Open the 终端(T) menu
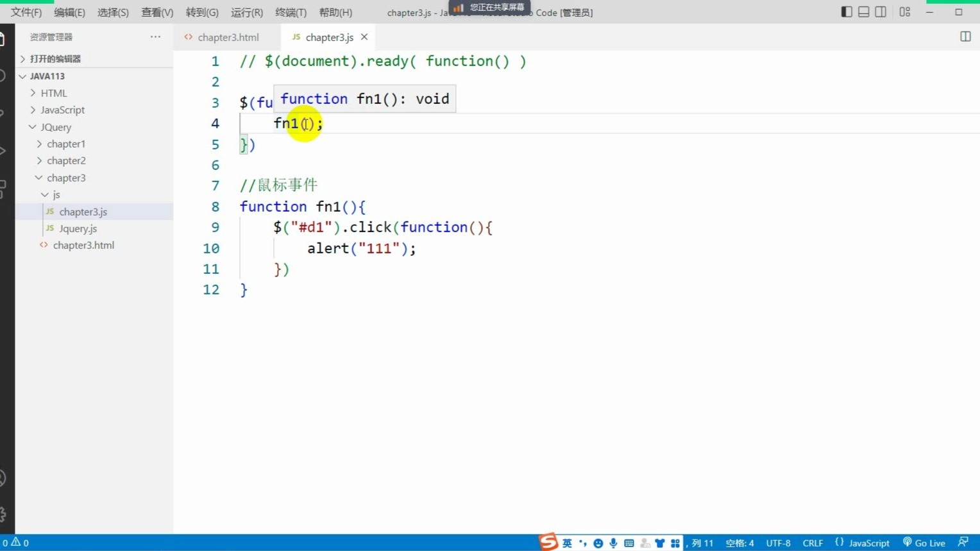The width and height of the screenshot is (980, 551). click(291, 12)
